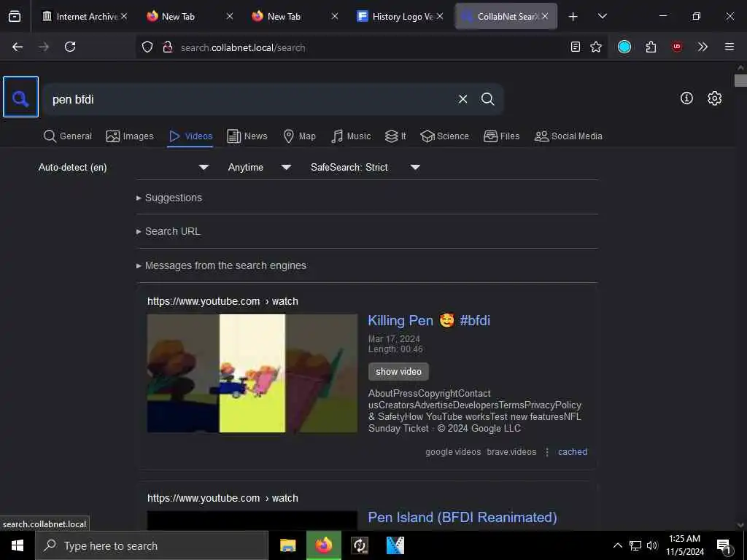Select the News search category
The height and width of the screenshot is (560, 747).
pyautogui.click(x=247, y=136)
